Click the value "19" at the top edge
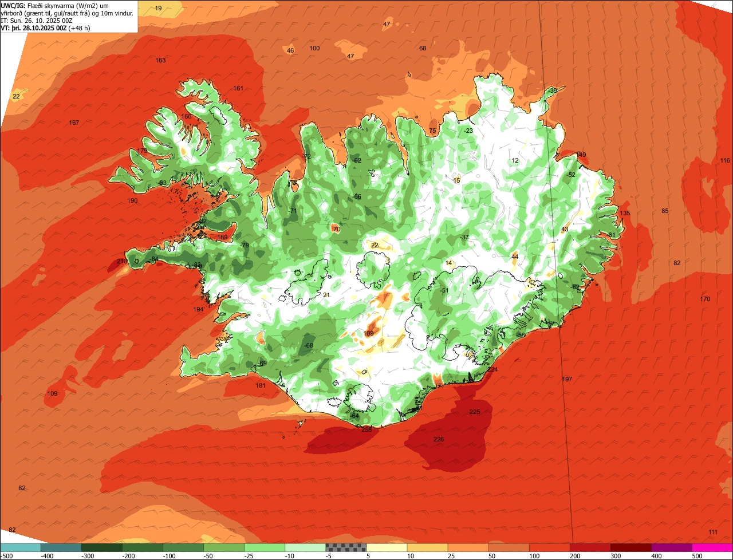 coord(158,8)
